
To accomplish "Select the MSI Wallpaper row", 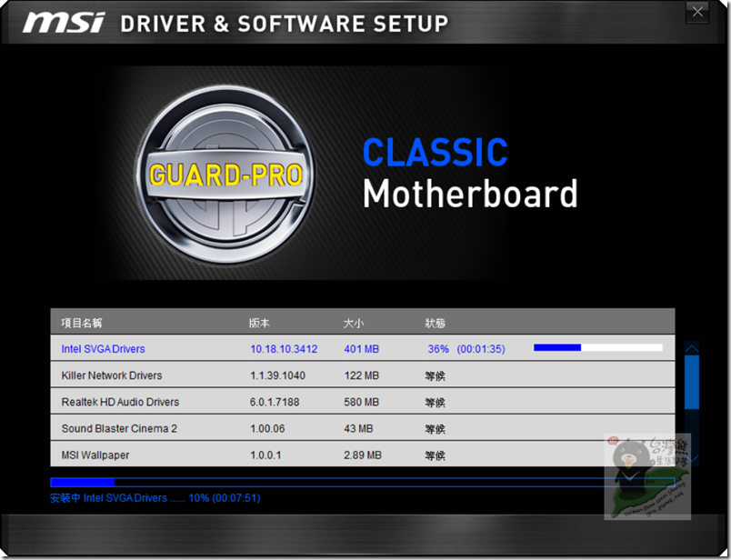I will 362,455.
